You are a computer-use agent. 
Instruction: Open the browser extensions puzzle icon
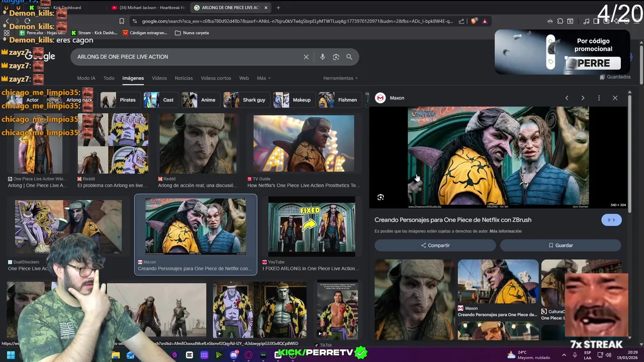click(x=560, y=21)
